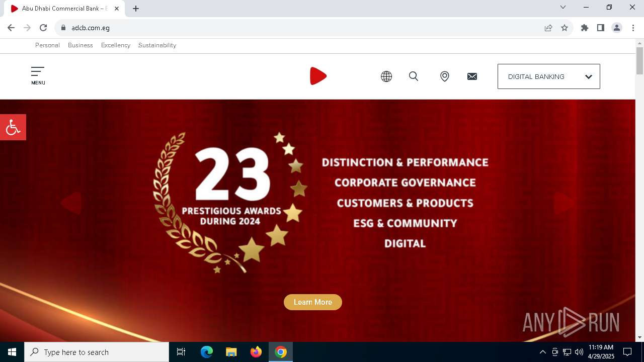Open Chrome's three-dot menu
The width and height of the screenshot is (644, 362).
pyautogui.click(x=633, y=28)
